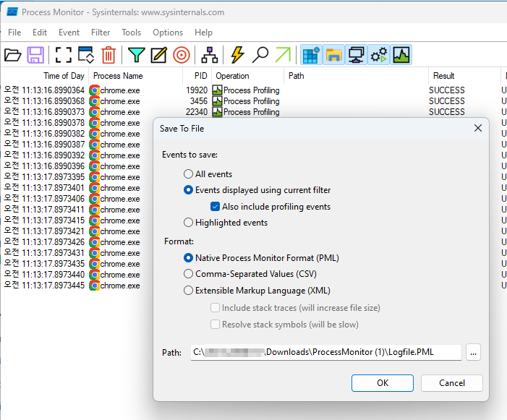507x420 pixels.
Task: Open the Filter funnel toolbar icon
Action: click(137, 55)
